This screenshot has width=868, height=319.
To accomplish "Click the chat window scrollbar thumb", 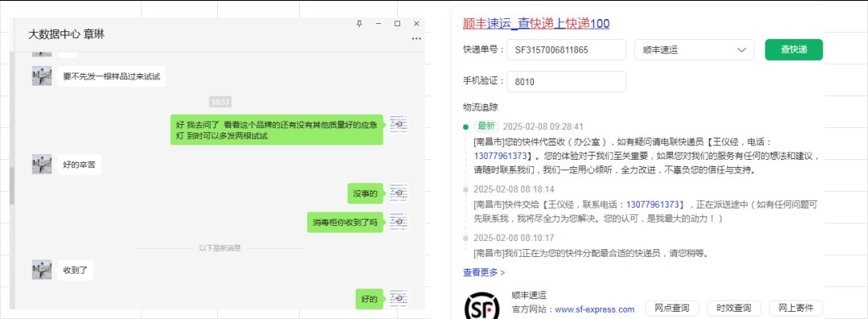I will click(12, 186).
